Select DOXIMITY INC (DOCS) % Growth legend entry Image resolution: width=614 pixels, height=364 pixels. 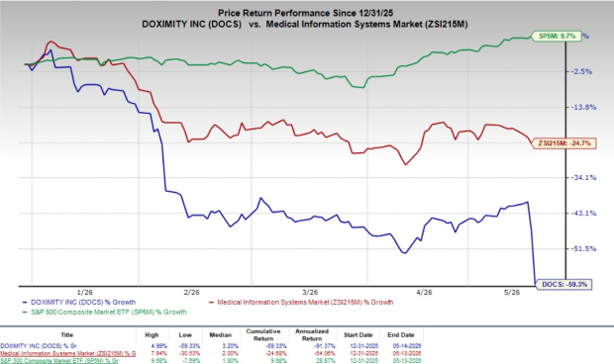point(79,303)
